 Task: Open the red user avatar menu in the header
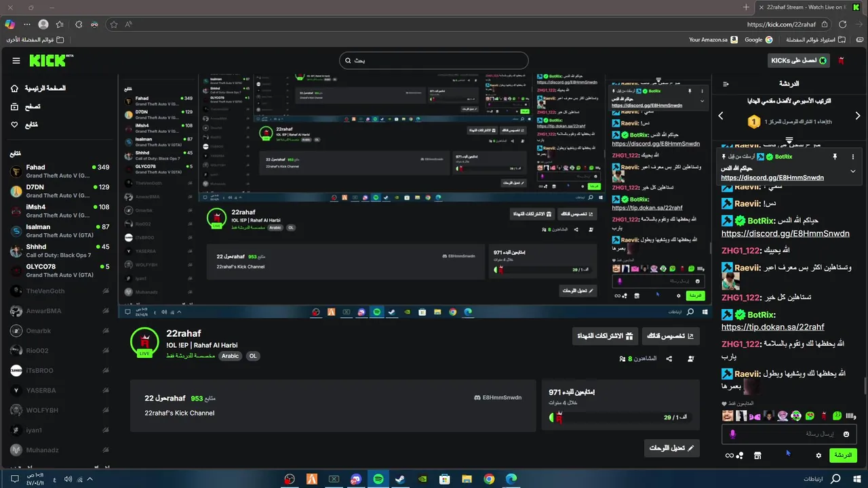(x=842, y=61)
